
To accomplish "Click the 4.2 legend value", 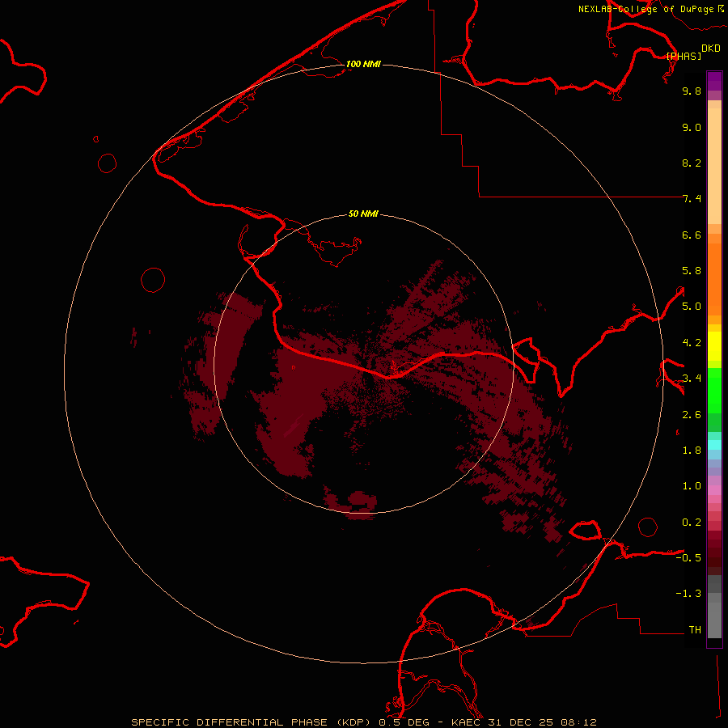I will click(x=692, y=343).
